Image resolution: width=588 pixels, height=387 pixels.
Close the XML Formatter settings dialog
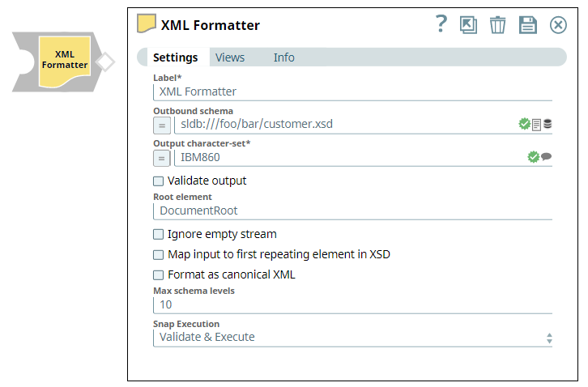(x=558, y=25)
